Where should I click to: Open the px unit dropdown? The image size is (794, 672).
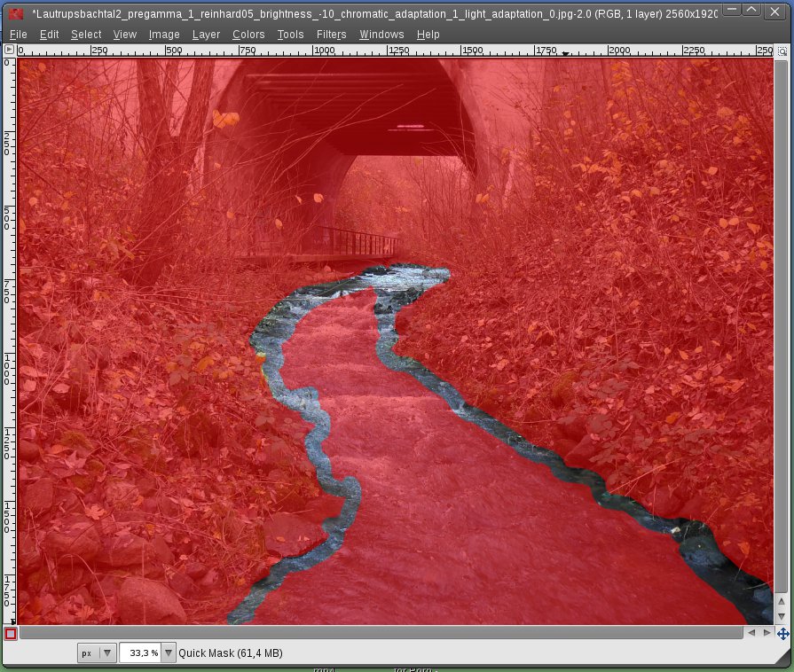coord(97,652)
